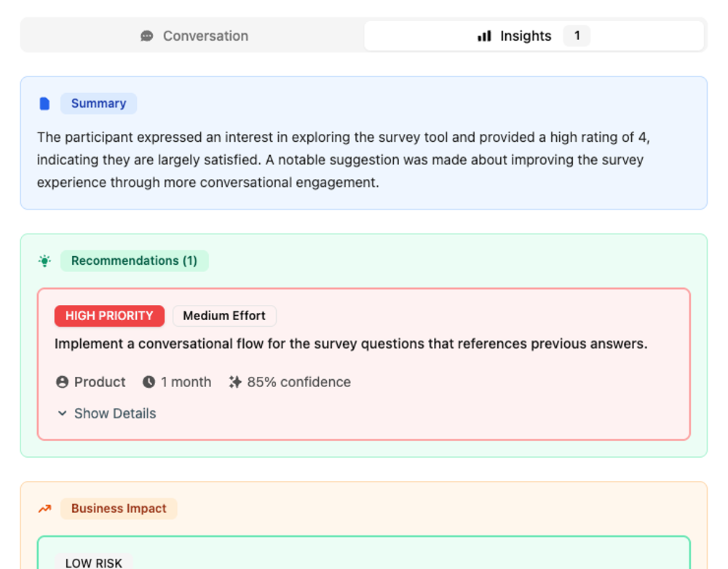Click the confidence sparkle icon
The width and height of the screenshot is (728, 569).
[235, 382]
